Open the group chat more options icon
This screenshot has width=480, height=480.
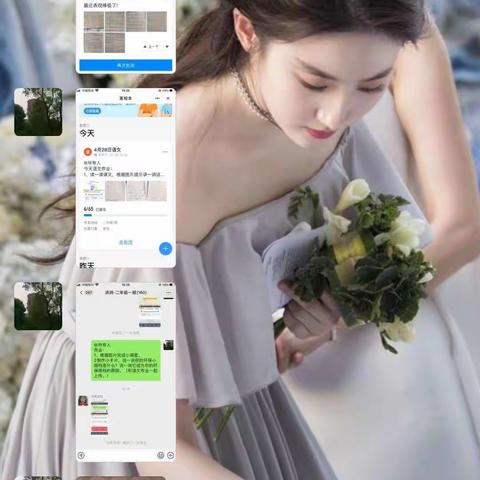(169, 292)
